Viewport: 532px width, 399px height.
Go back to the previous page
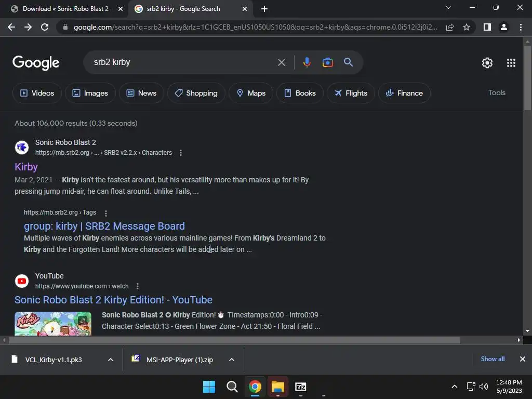pos(11,27)
